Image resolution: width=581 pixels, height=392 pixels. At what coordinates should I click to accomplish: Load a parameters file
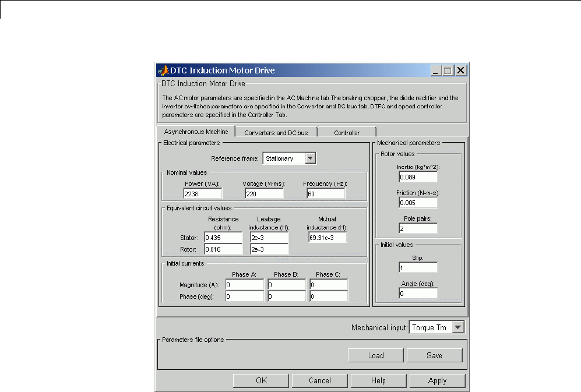point(376,355)
